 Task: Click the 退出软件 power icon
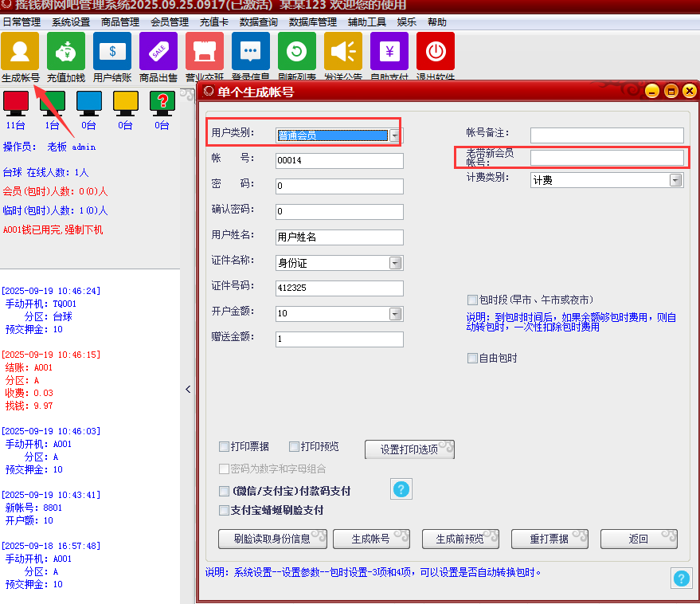[436, 51]
